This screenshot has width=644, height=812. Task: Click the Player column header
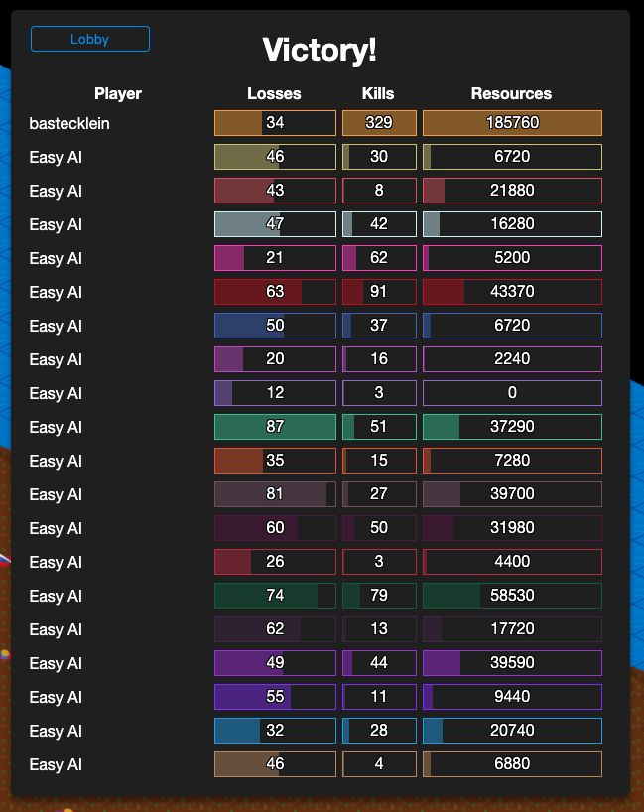pos(118,93)
